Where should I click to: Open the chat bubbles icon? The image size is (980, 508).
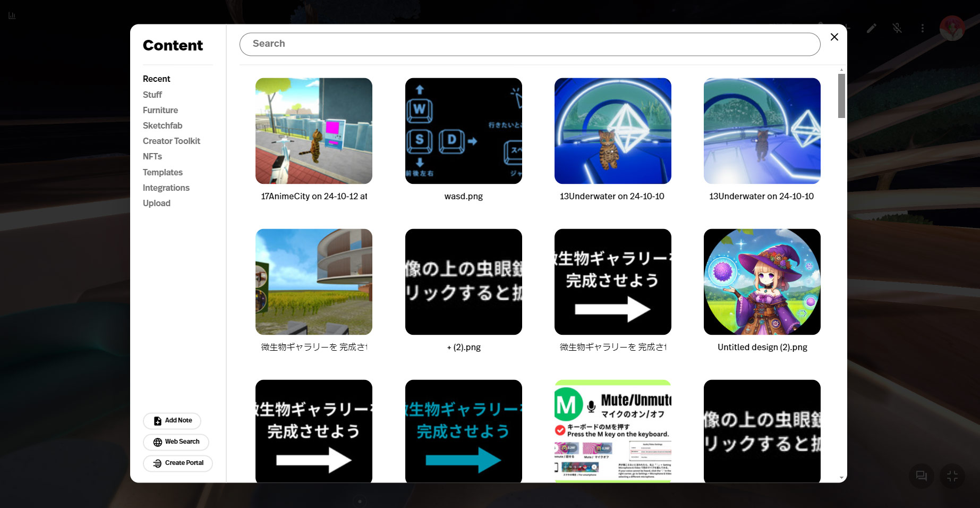point(921,476)
